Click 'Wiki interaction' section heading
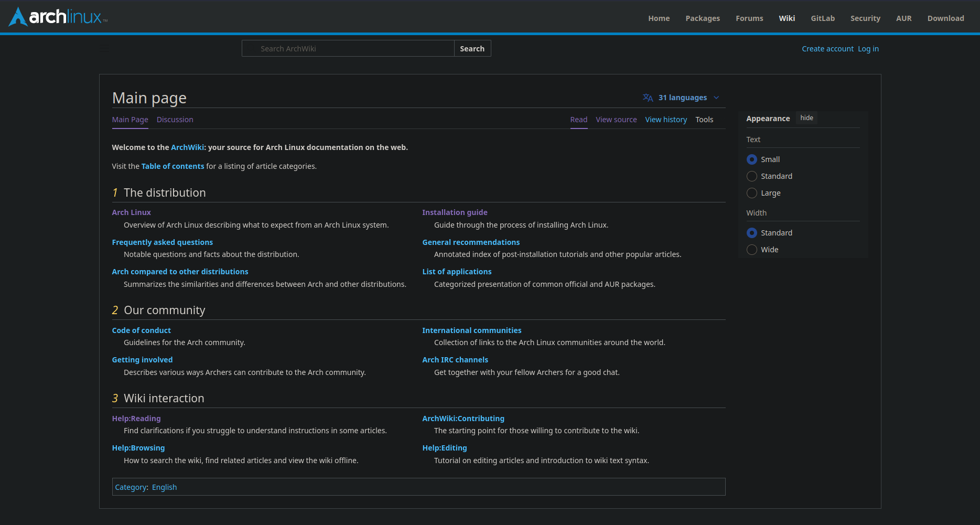This screenshot has width=980, height=525. click(x=164, y=398)
